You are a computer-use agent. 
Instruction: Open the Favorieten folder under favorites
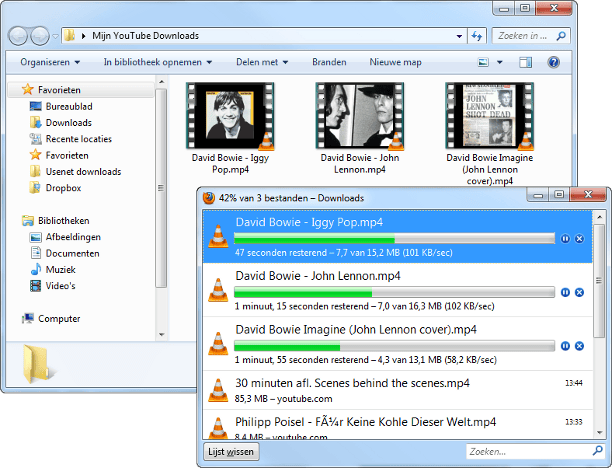(x=59, y=155)
